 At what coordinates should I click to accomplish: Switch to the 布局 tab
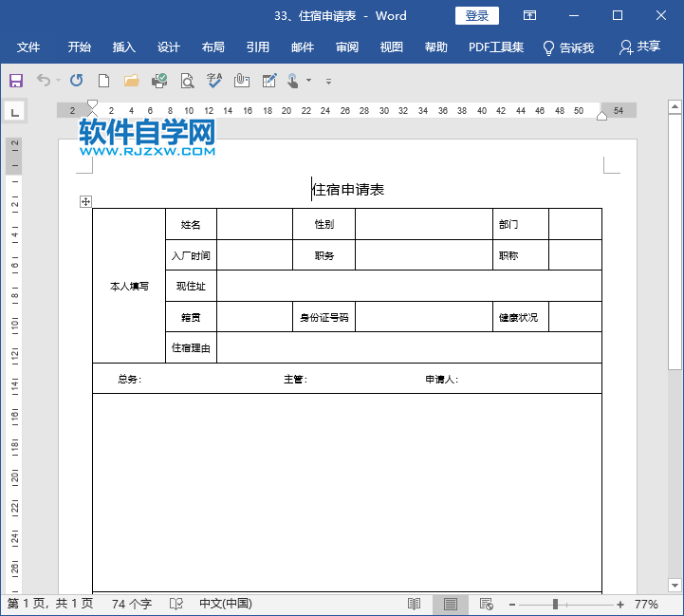[213, 47]
